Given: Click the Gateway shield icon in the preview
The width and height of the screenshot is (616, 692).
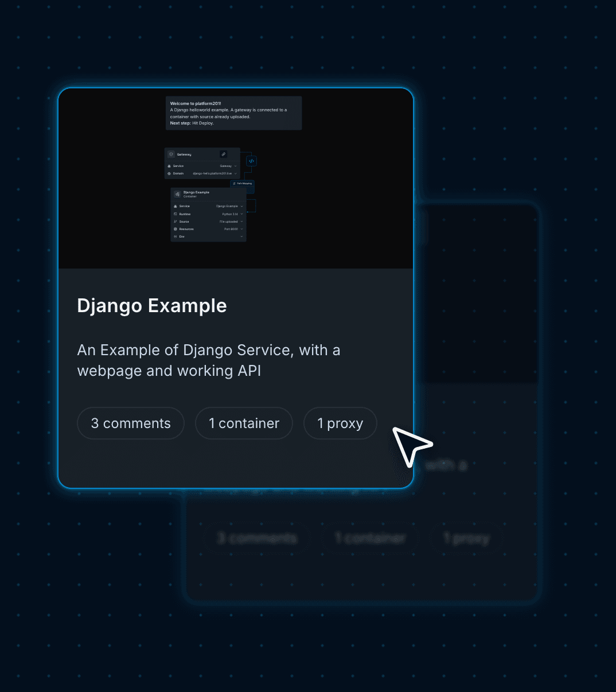Looking at the screenshot, I should click(x=171, y=154).
